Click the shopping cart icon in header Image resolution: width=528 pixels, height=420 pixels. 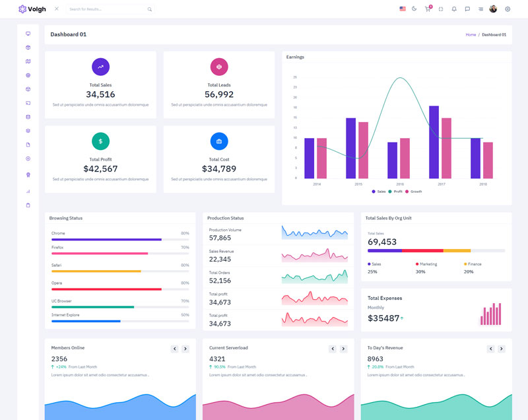point(428,9)
